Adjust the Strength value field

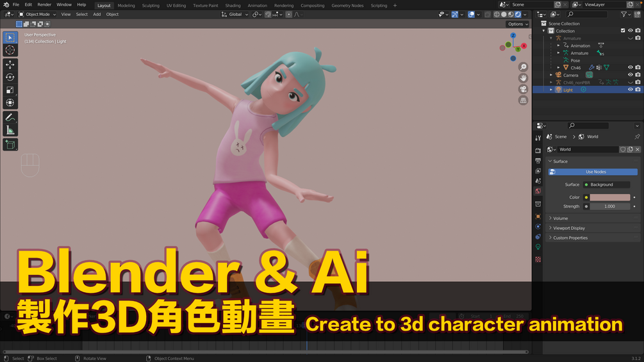[610, 206]
